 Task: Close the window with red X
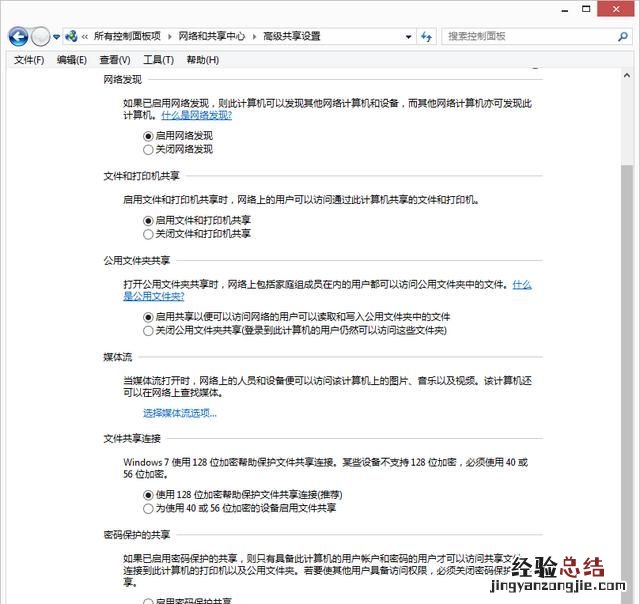coord(616,9)
